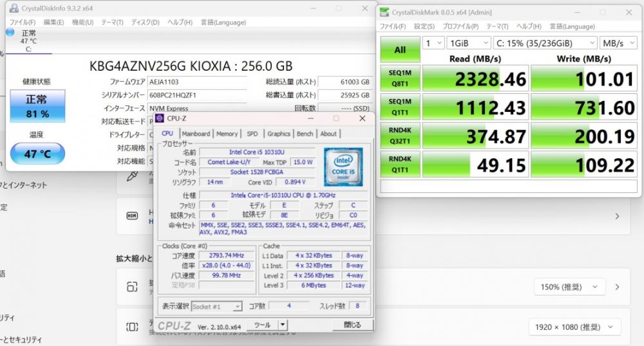Screen dimensions: 644x346
Task: Start the SEQ1M Q8T1 test
Action: [x=400, y=78]
